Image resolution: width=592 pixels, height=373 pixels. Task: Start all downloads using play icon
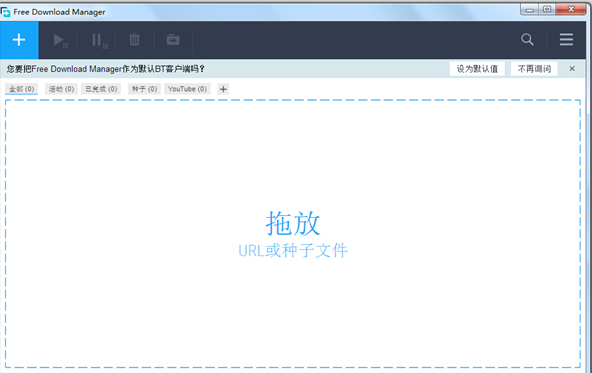point(60,40)
